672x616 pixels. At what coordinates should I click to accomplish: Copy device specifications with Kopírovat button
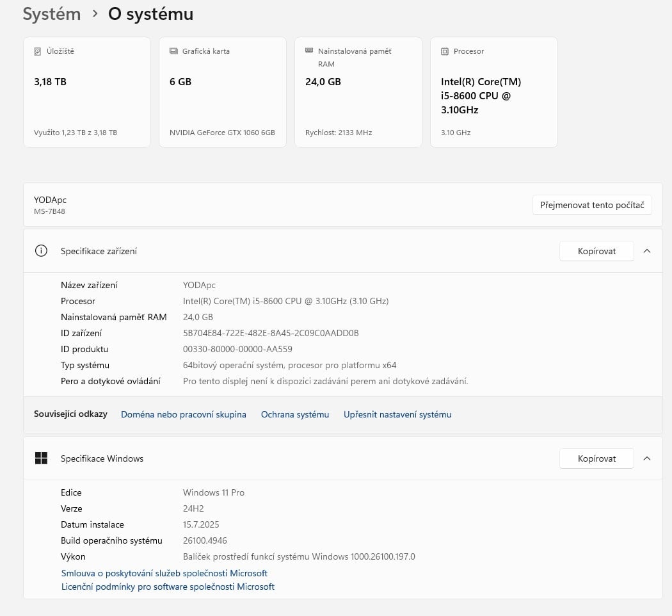pyautogui.click(x=596, y=251)
